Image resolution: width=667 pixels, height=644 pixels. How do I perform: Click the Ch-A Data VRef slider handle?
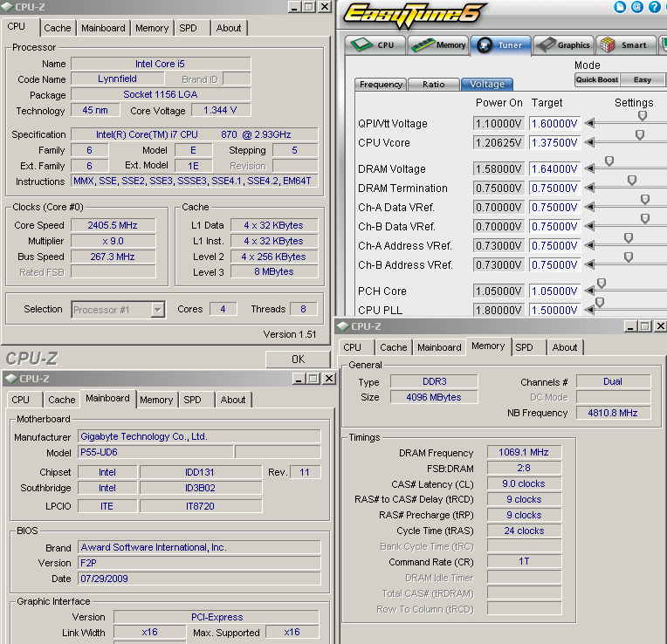tap(645, 199)
